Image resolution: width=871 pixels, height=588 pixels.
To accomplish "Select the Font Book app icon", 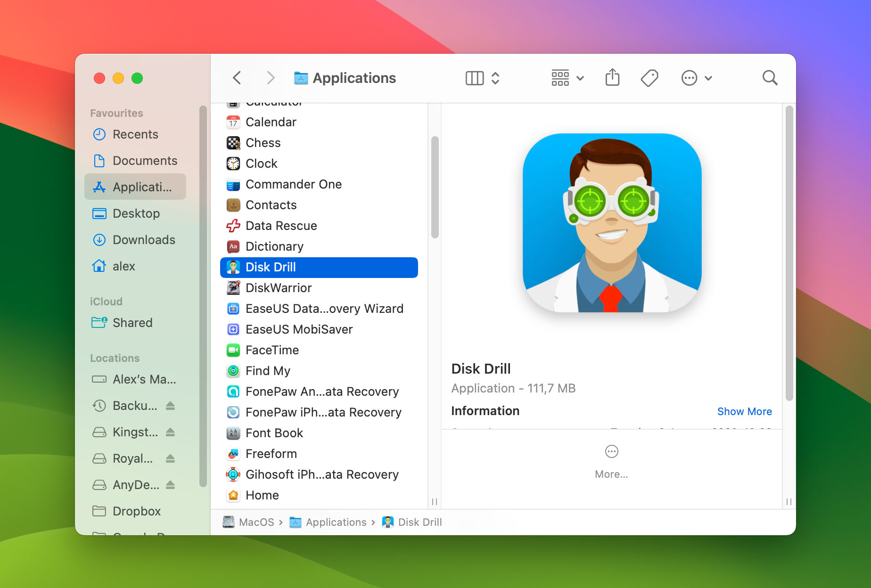I will 233,433.
